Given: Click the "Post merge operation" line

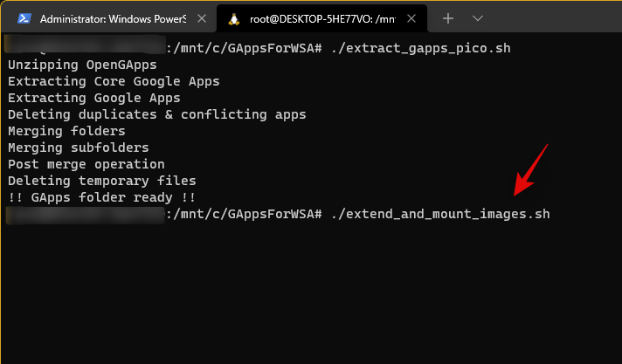Looking at the screenshot, I should 86,164.
